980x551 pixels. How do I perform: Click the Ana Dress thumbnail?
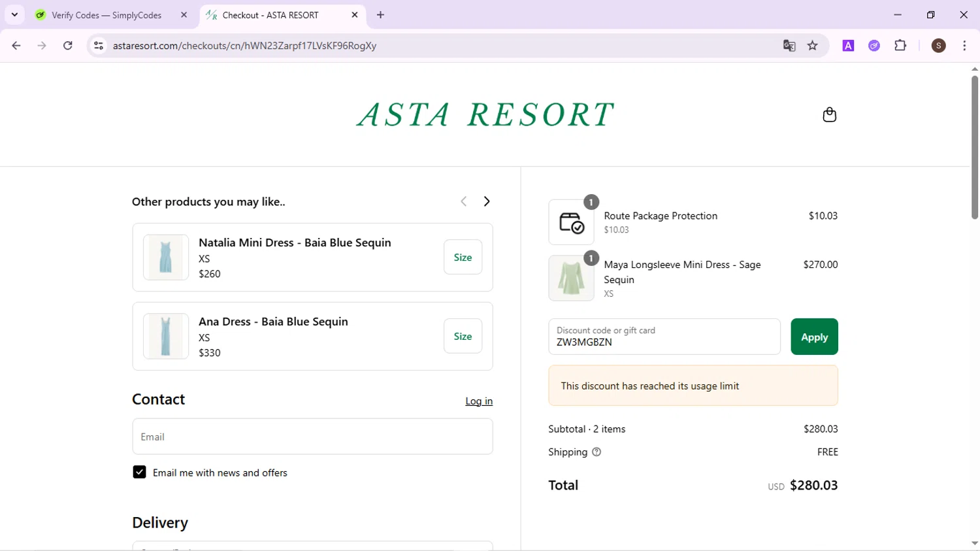166,336
